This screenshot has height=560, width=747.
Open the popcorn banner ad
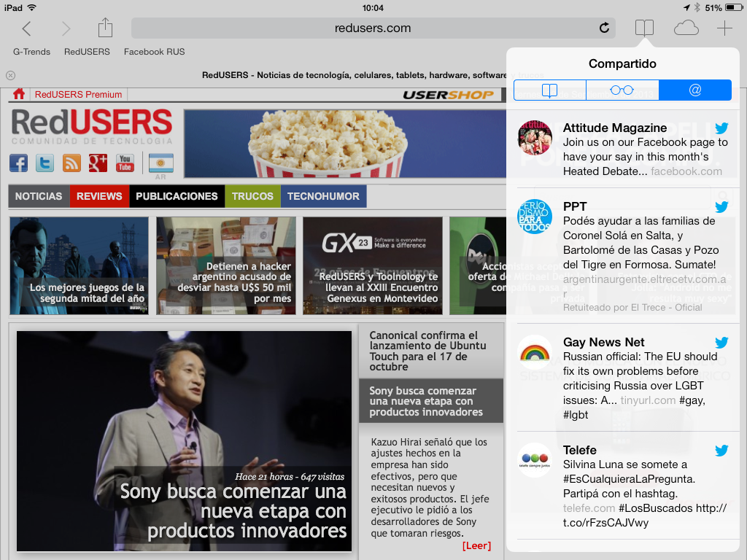tap(345, 144)
